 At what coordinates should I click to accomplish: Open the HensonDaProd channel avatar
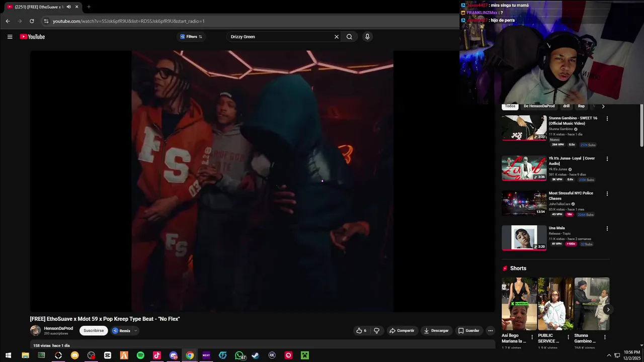36,330
